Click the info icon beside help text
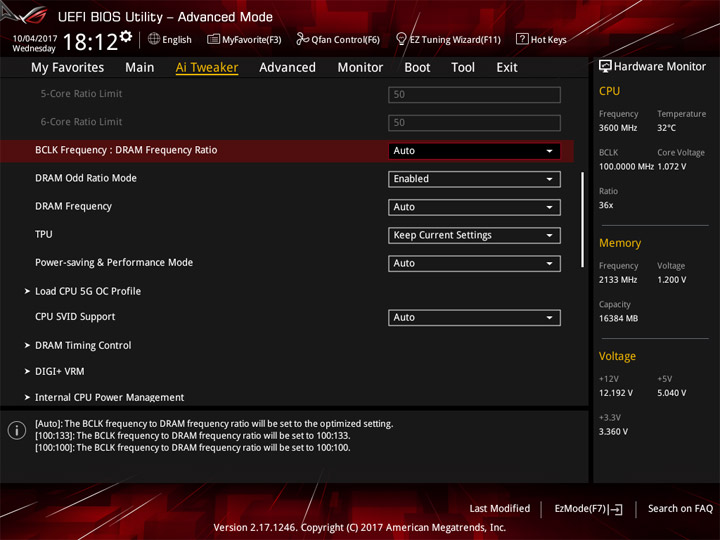 point(17,430)
